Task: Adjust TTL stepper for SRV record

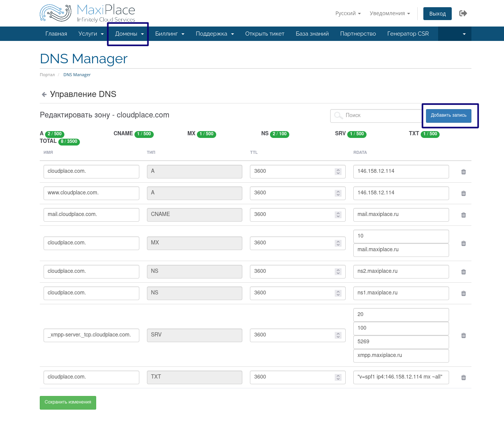Action: click(x=338, y=335)
